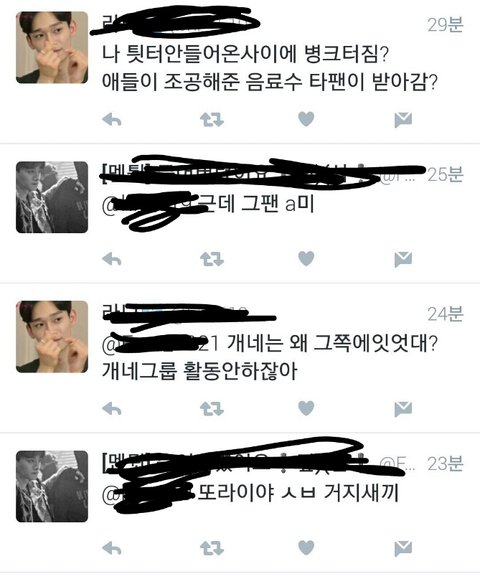Retweet the tweet posted 24분 ago
480x574 pixels.
(212, 409)
